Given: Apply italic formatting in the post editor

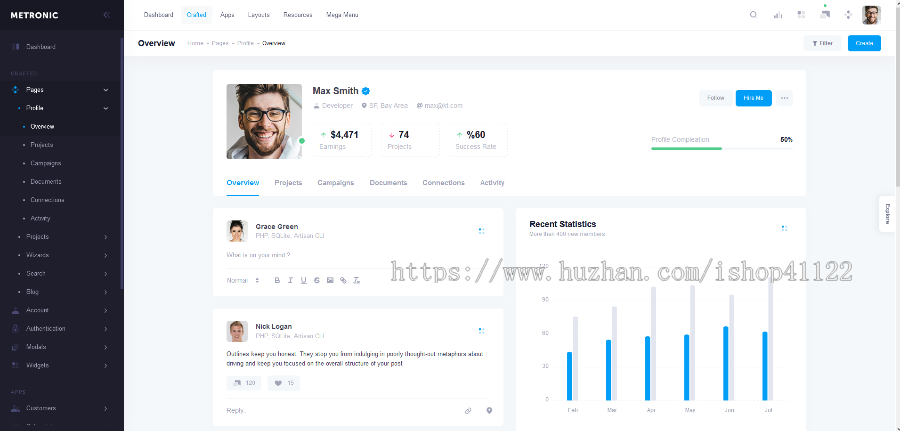Looking at the screenshot, I should [x=290, y=281].
